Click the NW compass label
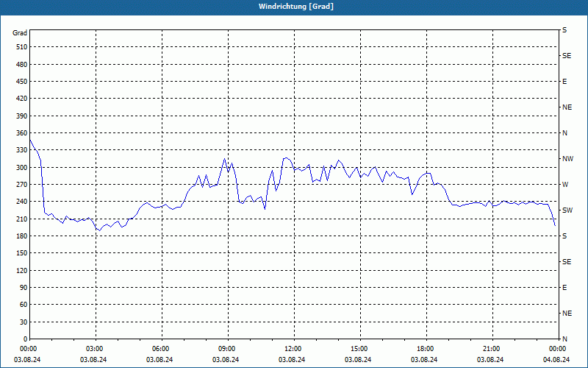The image size is (588, 368). 567,159
